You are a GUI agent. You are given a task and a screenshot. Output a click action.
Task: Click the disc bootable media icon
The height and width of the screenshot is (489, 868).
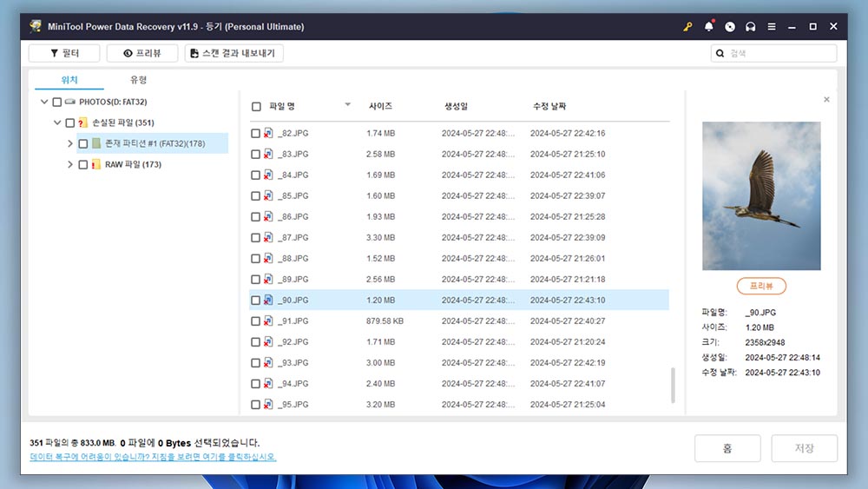coord(730,27)
